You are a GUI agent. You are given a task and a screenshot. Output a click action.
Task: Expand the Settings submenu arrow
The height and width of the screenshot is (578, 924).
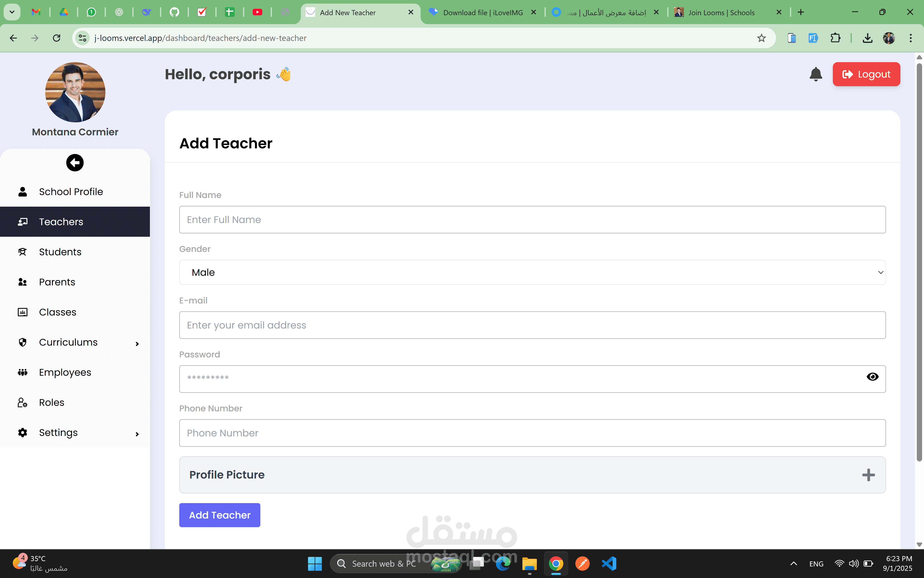tap(137, 434)
